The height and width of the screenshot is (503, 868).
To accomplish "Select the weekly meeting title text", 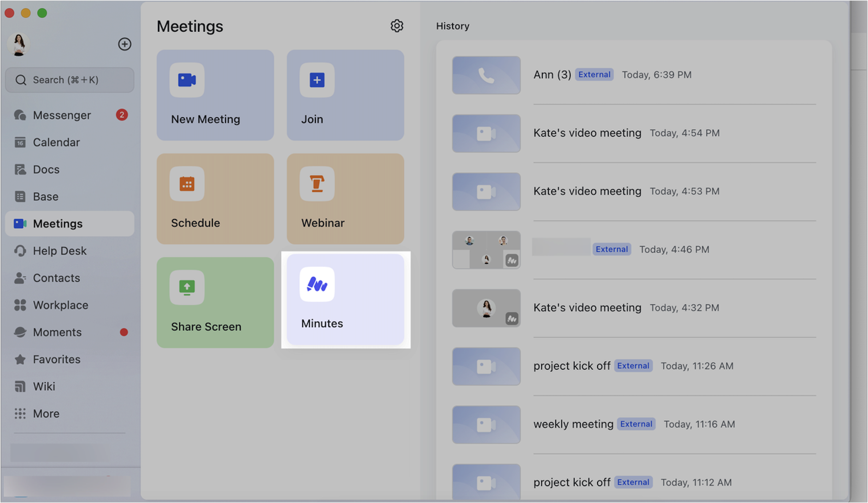I will click(x=573, y=424).
